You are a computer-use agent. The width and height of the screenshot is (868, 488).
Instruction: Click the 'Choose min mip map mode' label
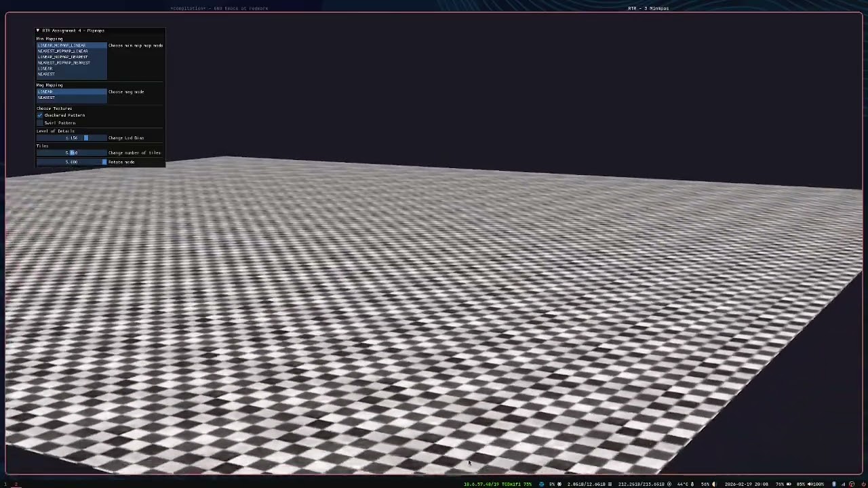(x=136, y=45)
